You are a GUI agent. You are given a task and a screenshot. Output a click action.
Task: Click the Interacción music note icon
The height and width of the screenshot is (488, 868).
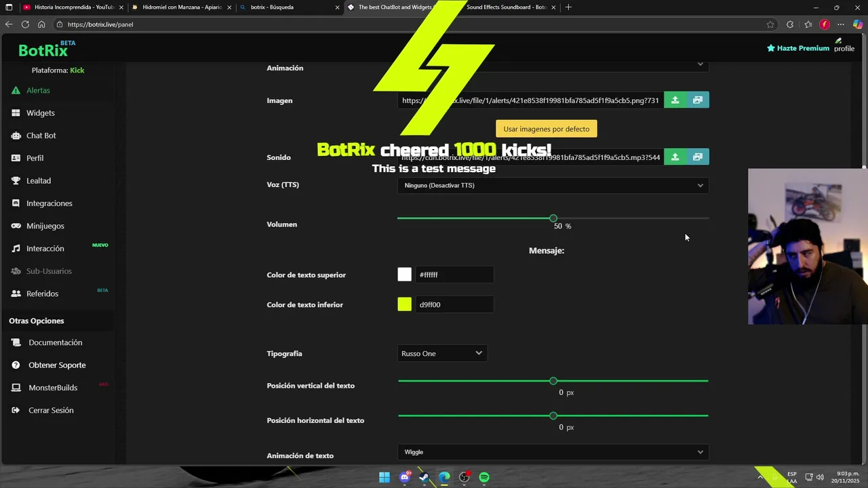pyautogui.click(x=16, y=249)
